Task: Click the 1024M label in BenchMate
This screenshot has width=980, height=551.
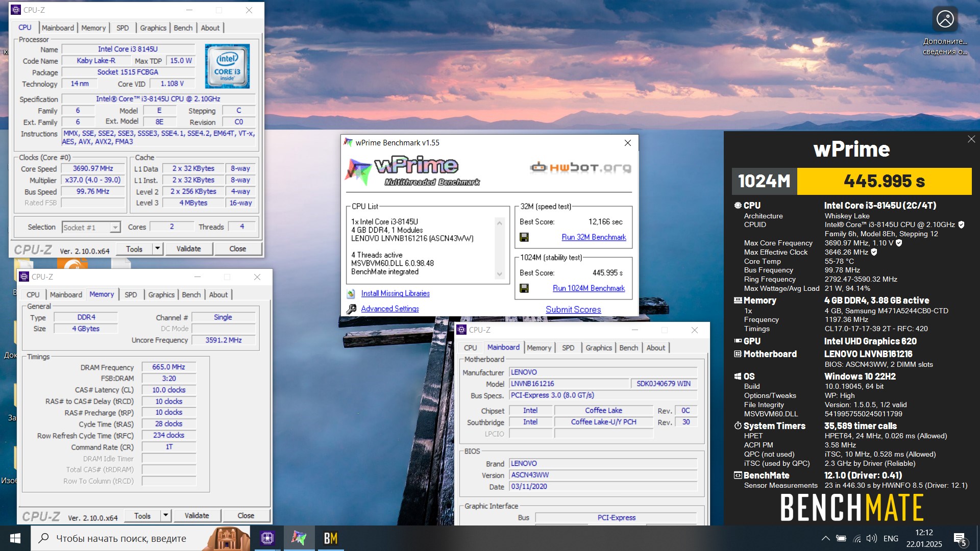Action: pyautogui.click(x=764, y=181)
